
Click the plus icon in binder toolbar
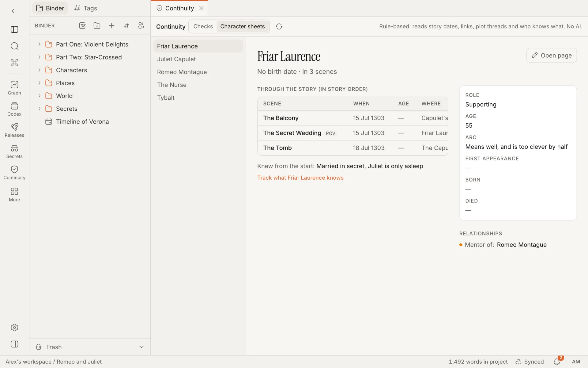111,26
